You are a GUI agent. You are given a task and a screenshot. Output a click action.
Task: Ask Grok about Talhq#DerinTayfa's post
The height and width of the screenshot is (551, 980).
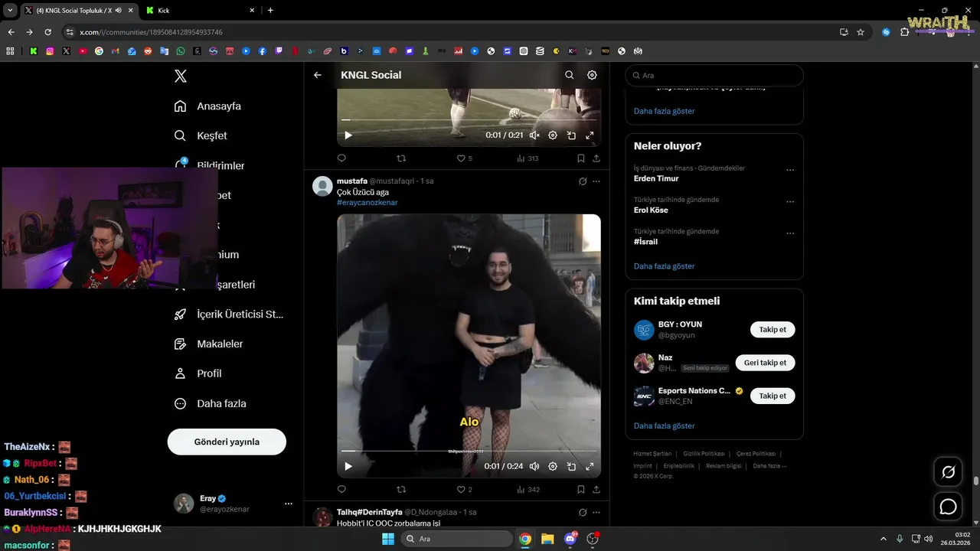pos(583,512)
